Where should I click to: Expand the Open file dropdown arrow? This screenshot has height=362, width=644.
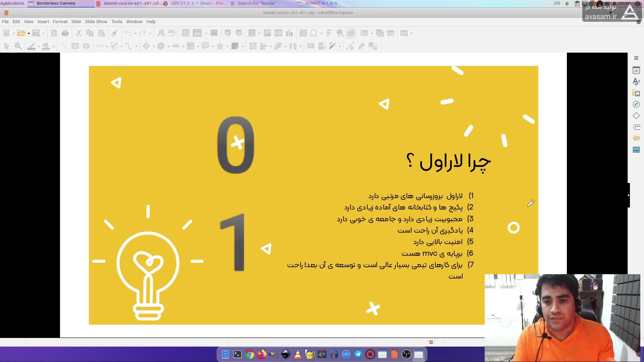tap(29, 33)
